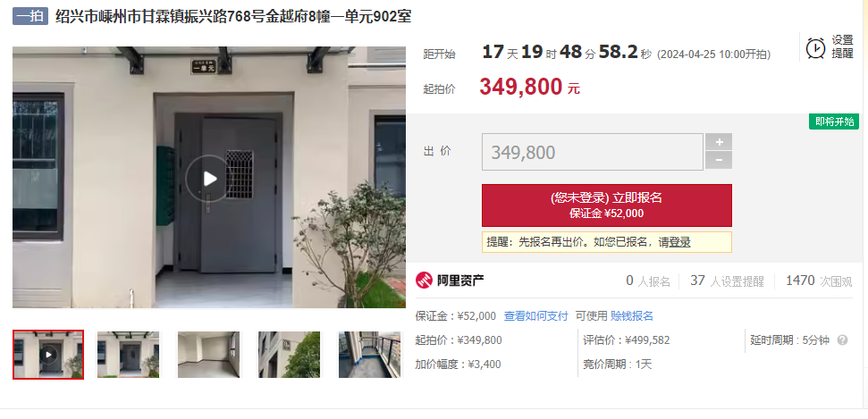Click the 阿里资产 logo icon

click(x=424, y=280)
